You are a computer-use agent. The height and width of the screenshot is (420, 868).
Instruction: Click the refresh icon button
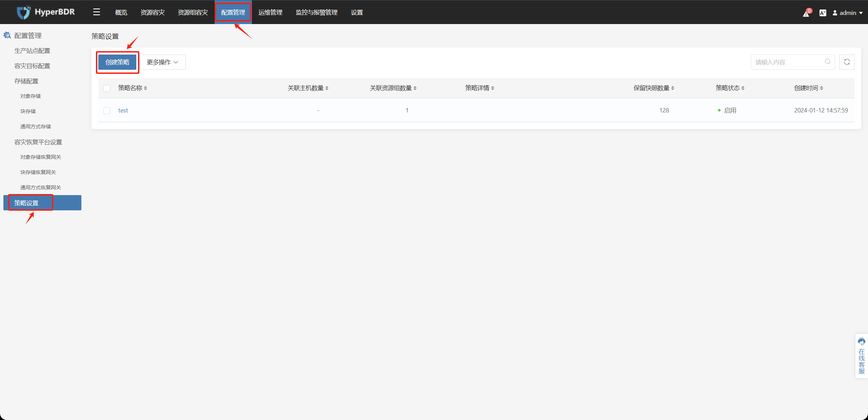[847, 62]
